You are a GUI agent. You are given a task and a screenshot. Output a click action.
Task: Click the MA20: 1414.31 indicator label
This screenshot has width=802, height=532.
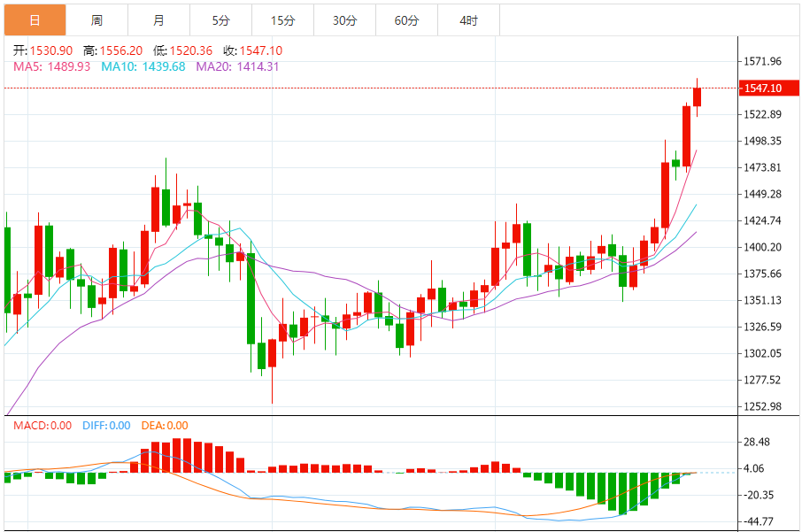(238, 66)
